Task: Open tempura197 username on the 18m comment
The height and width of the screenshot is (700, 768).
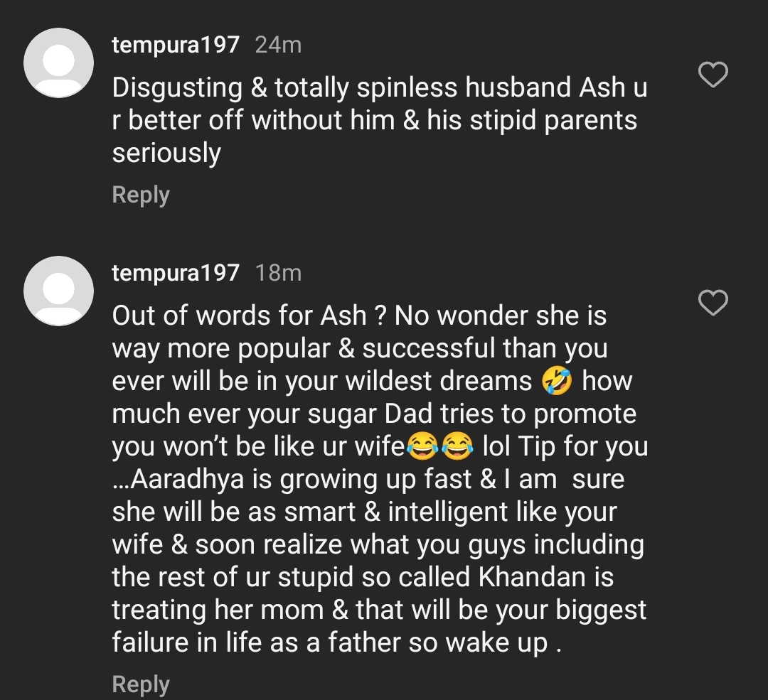Action: click(x=176, y=273)
